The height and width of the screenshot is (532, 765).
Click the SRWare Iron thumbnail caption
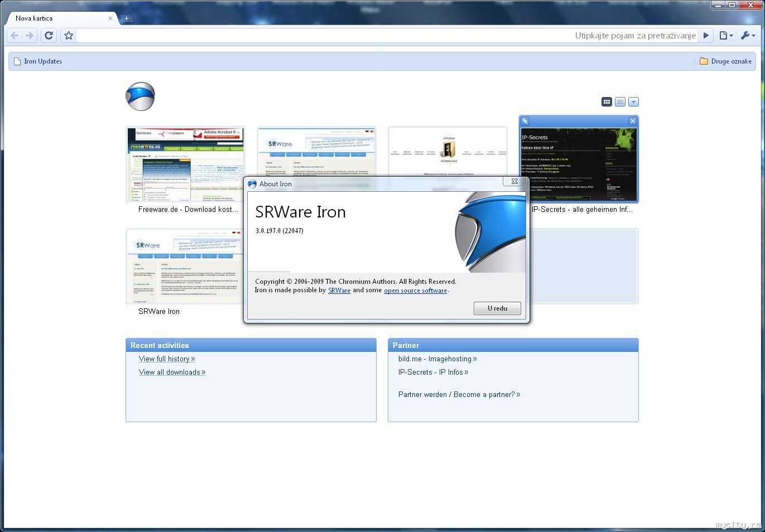click(x=159, y=312)
